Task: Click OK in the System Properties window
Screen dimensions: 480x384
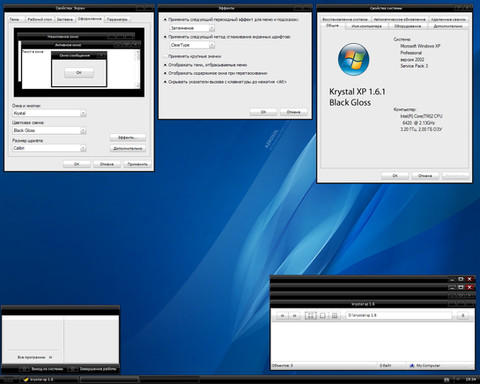Action: (395, 175)
